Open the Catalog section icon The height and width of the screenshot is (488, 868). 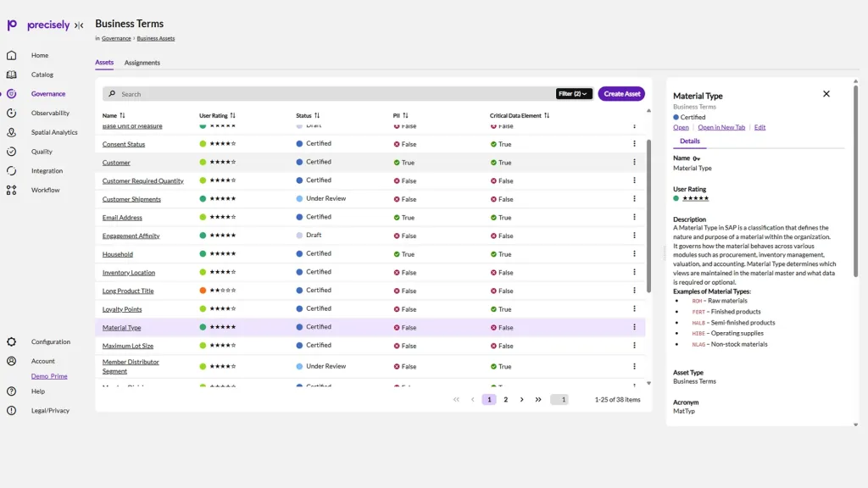pos(10,74)
